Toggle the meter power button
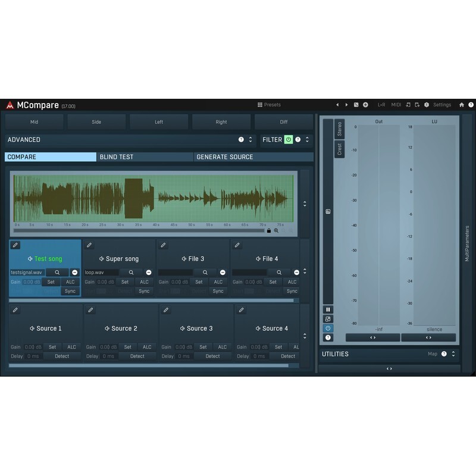The width and height of the screenshot is (476, 476). pos(328,328)
